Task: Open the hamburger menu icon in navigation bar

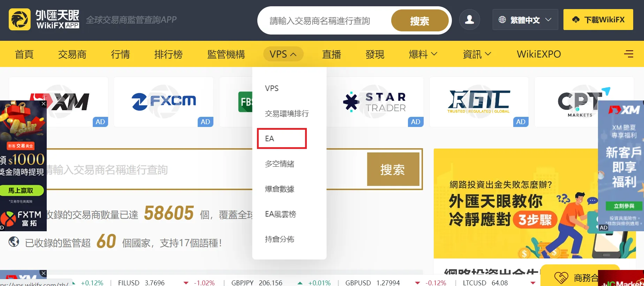Action: (628, 54)
